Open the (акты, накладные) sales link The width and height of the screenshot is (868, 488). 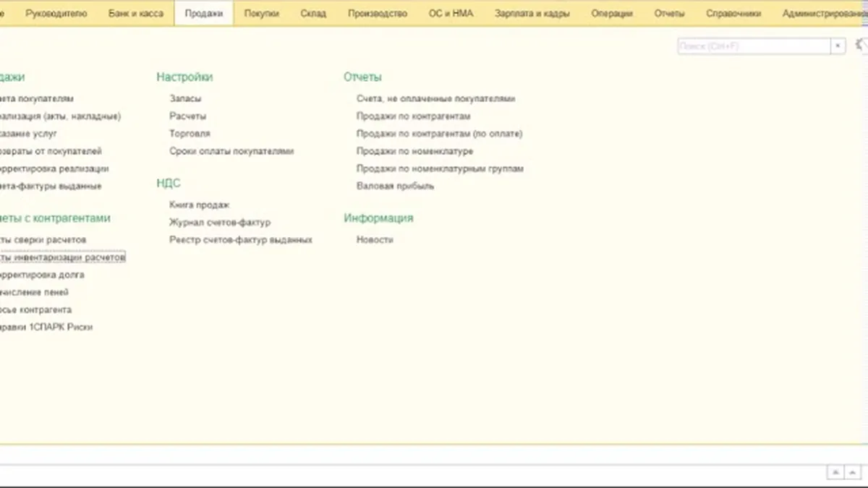coord(60,116)
